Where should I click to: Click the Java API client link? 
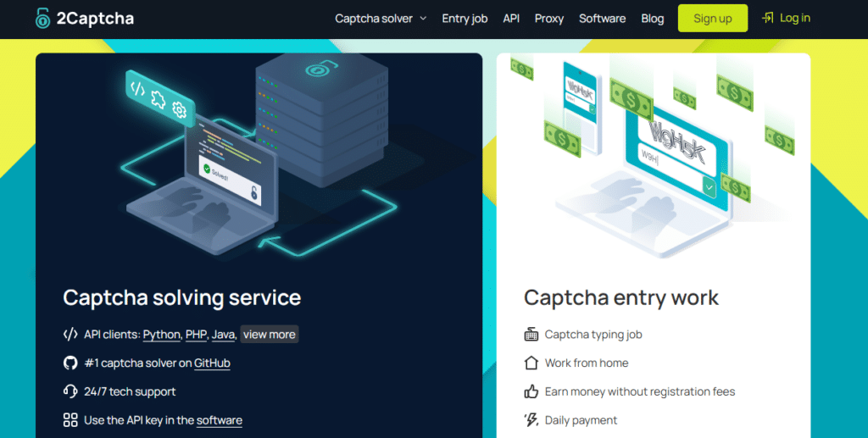point(223,335)
